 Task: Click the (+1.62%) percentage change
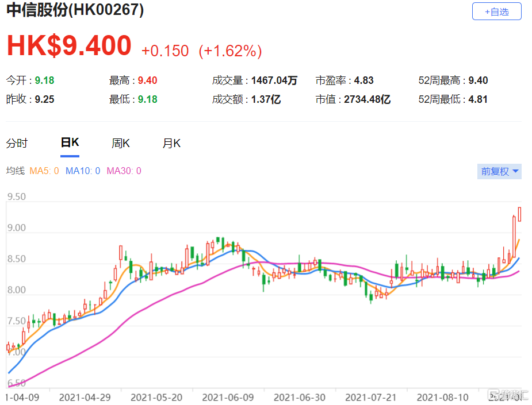click(x=230, y=51)
